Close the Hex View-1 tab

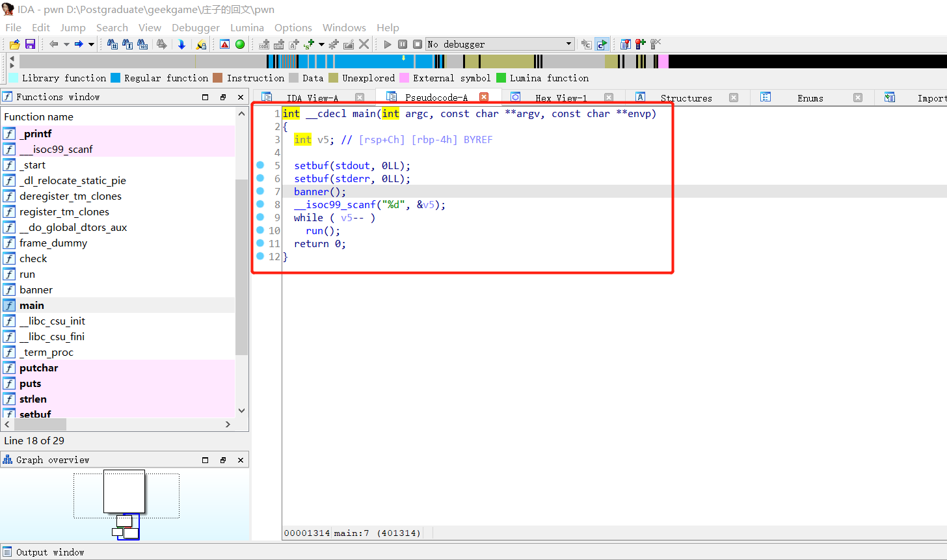click(609, 98)
